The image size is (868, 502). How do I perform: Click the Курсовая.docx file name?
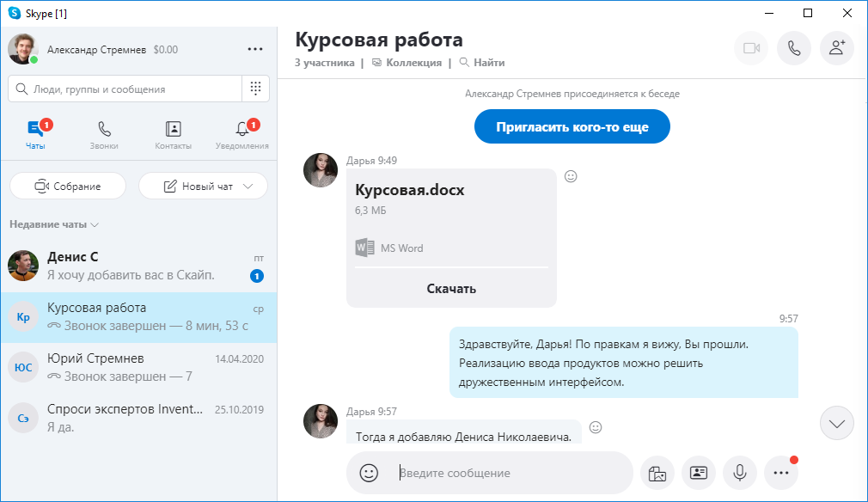pos(410,190)
